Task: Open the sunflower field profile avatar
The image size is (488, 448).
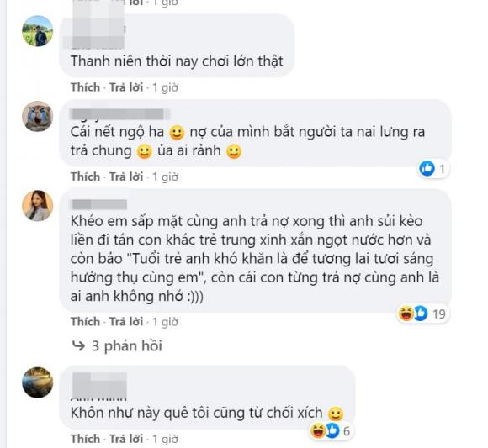Action: coord(38,31)
